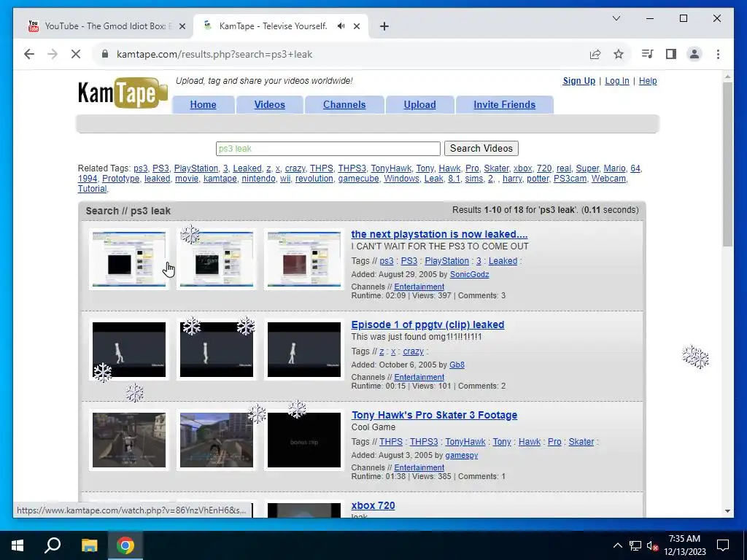Viewport: 747px width, 560px height.
Task: Visit uploader Gb8 profile
Action: 457,365
